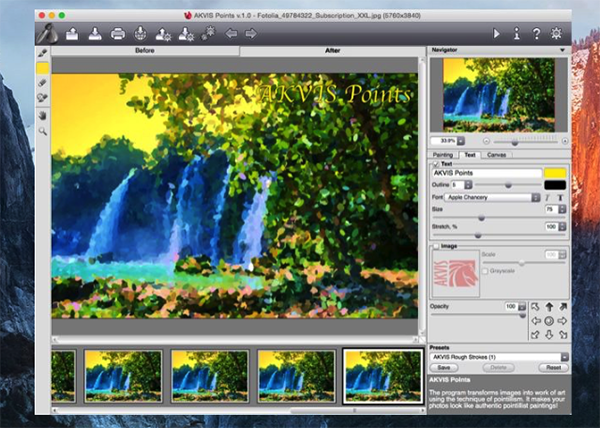Open preferences gear icon
600x428 pixels.
pyautogui.click(x=556, y=33)
